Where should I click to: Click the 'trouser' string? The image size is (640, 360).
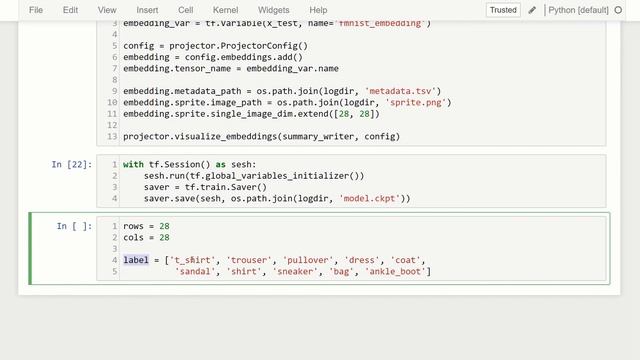(249, 260)
